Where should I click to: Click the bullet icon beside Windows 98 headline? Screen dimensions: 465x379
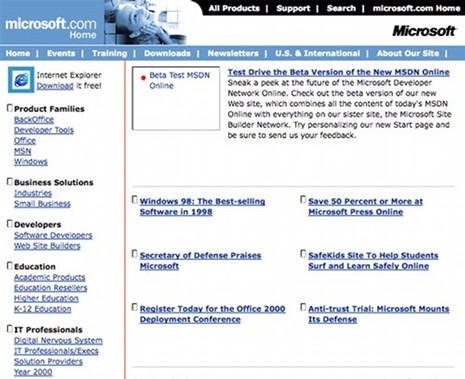134,200
